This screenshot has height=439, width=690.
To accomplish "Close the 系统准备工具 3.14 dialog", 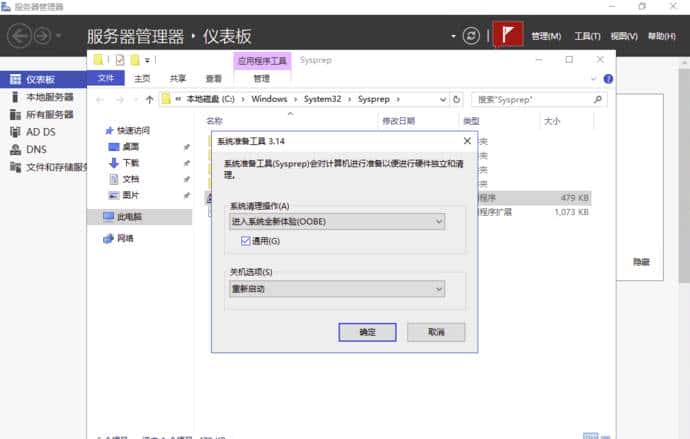I will point(467,141).
